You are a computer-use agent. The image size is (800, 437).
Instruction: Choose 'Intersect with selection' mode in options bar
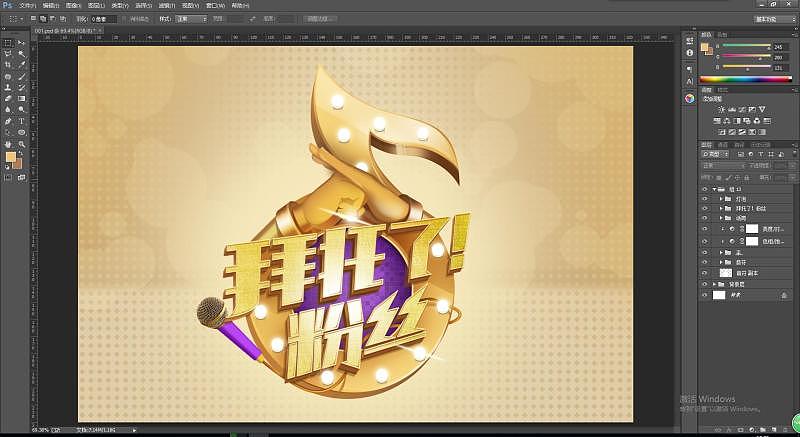pos(62,19)
